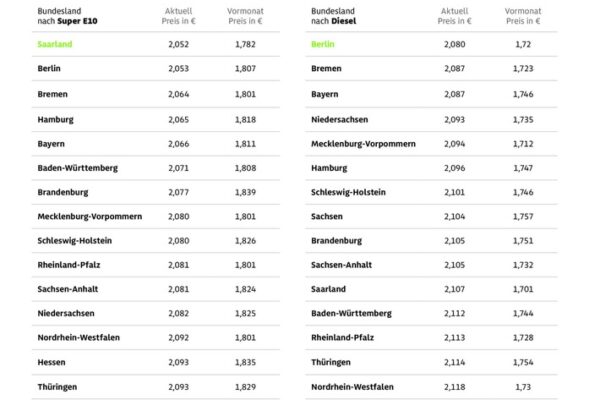Image resolution: width=600 pixels, height=400 pixels.
Task: Click Niedersachsen in the Diesel table
Action: [339, 119]
